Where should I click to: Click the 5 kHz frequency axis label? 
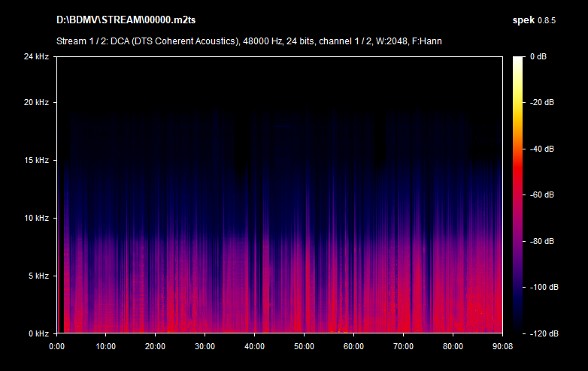(38, 276)
